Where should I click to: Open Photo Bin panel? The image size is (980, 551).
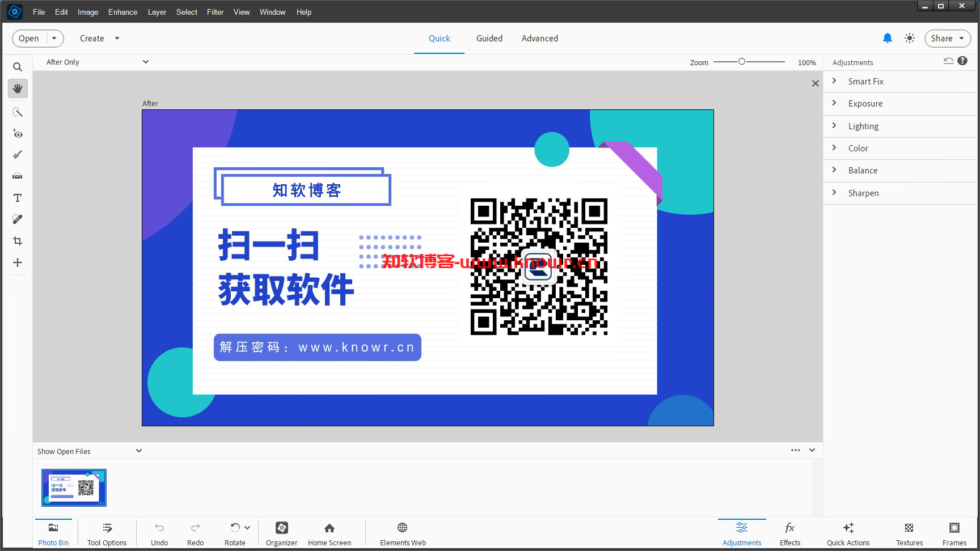point(53,535)
